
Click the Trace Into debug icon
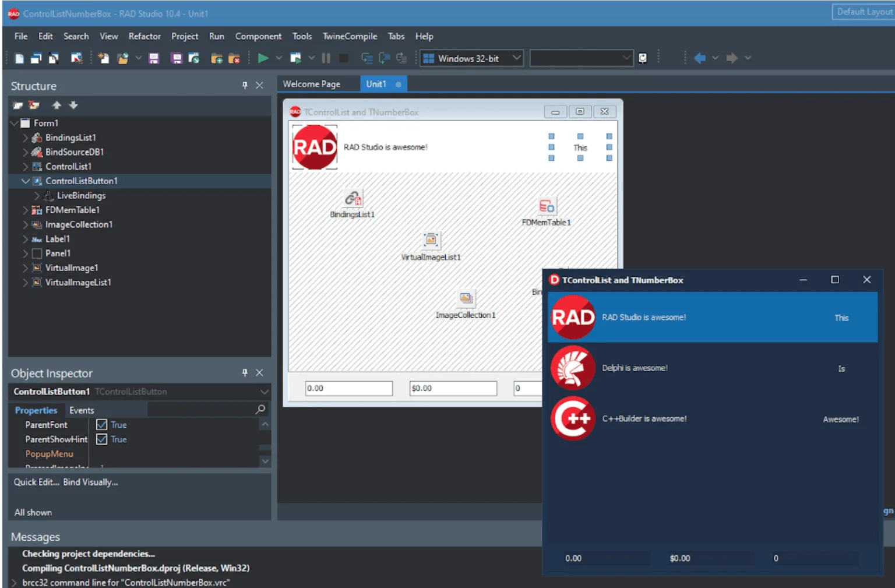pos(367,58)
